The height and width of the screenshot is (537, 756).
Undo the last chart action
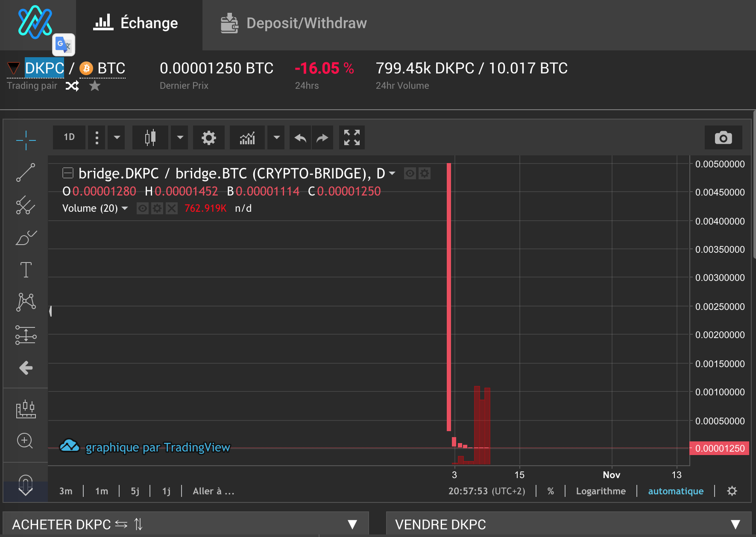(x=300, y=138)
